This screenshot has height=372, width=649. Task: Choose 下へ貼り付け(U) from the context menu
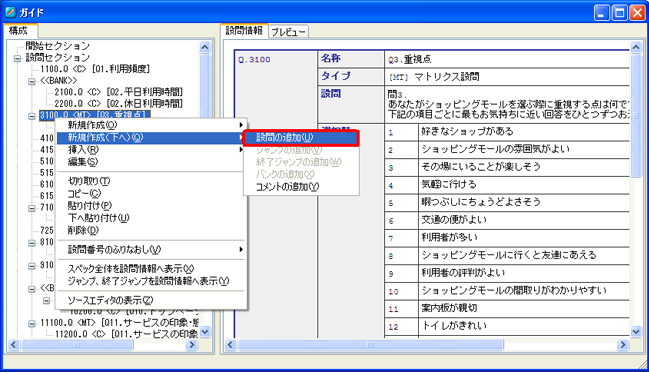(151, 218)
